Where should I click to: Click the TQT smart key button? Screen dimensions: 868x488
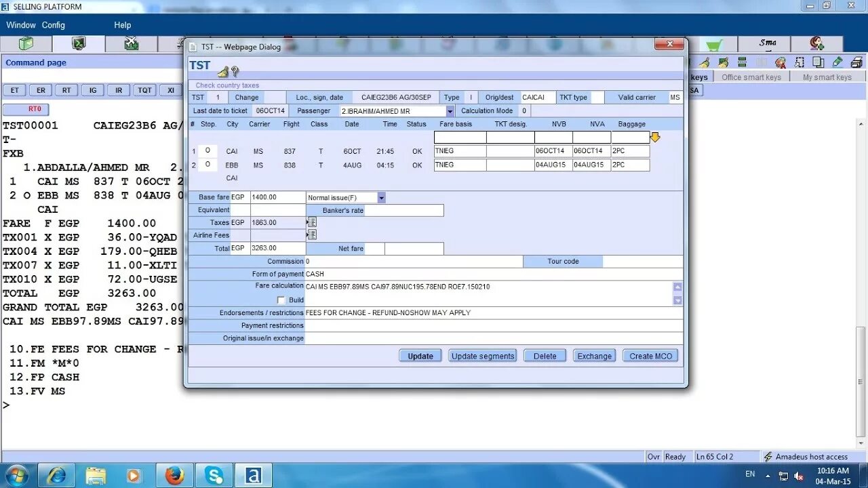(x=144, y=90)
